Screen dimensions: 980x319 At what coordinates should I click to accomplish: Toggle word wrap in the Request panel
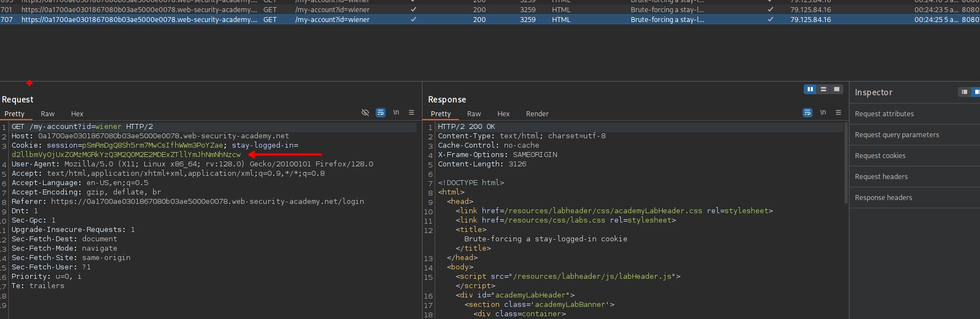click(381, 112)
